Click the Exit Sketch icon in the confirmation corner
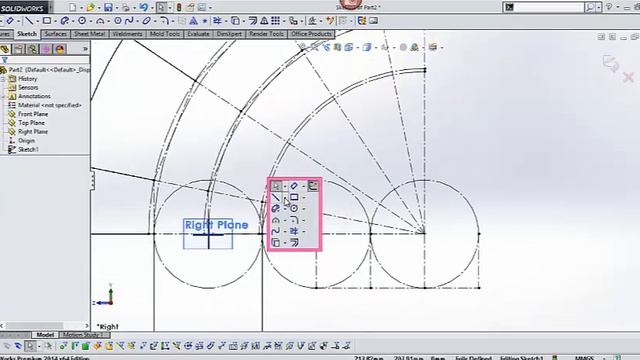This screenshot has height=360, width=640. point(611,63)
